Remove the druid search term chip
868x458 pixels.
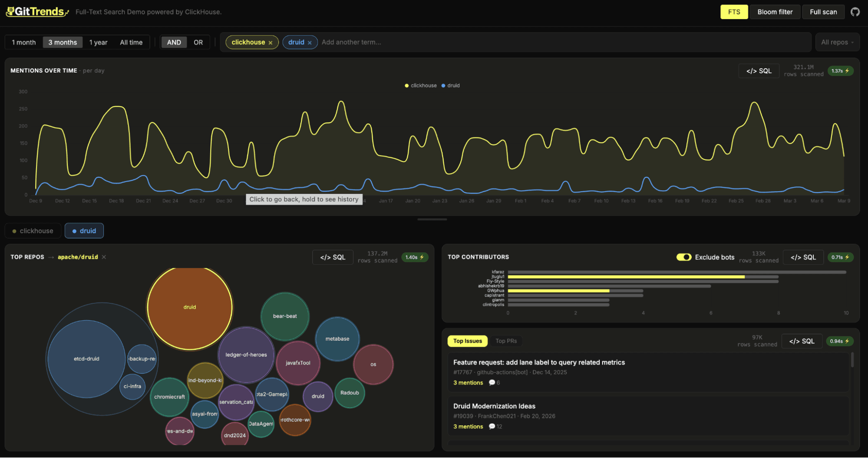tap(310, 43)
